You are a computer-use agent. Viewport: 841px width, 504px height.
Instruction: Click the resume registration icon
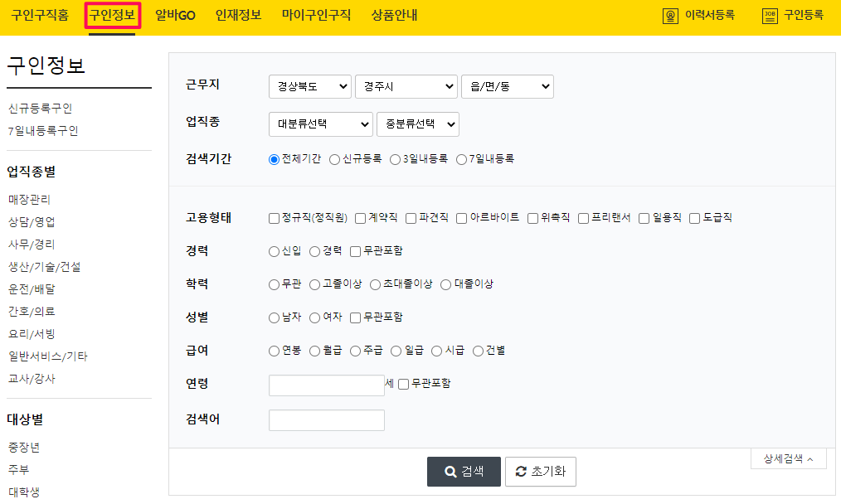670,16
